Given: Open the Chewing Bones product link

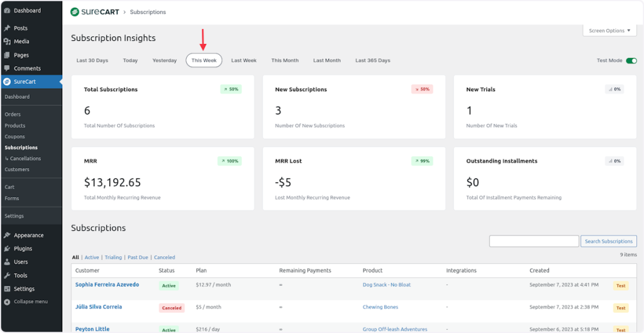Looking at the screenshot, I should point(380,307).
